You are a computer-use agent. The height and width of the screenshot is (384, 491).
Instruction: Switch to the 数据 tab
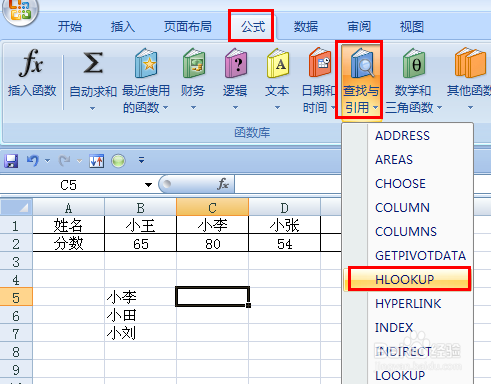click(x=306, y=27)
